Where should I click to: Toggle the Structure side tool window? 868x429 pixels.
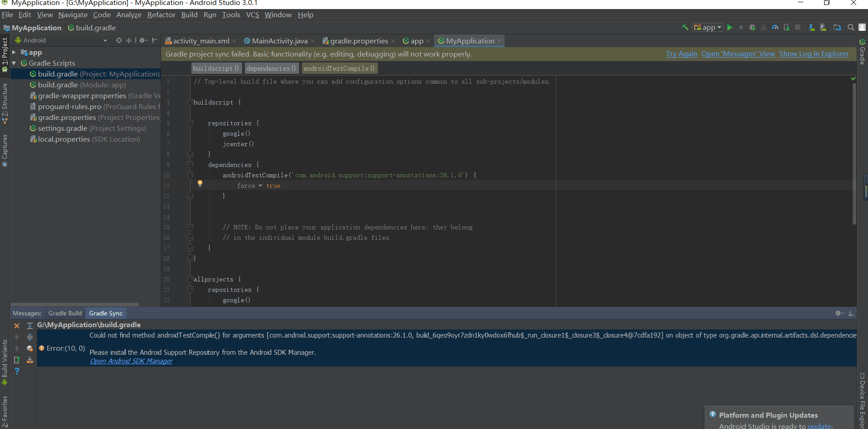tap(5, 104)
